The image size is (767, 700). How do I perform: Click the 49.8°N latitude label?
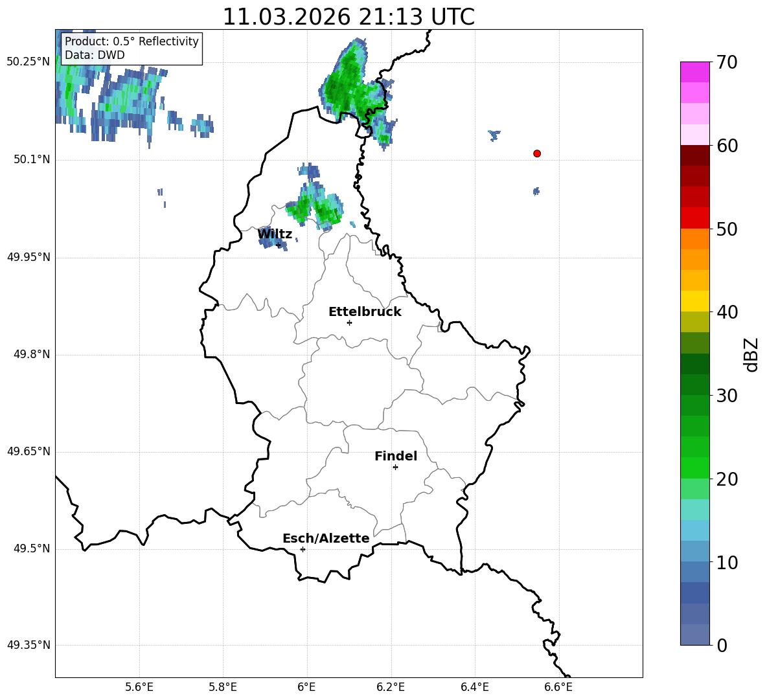(32, 354)
